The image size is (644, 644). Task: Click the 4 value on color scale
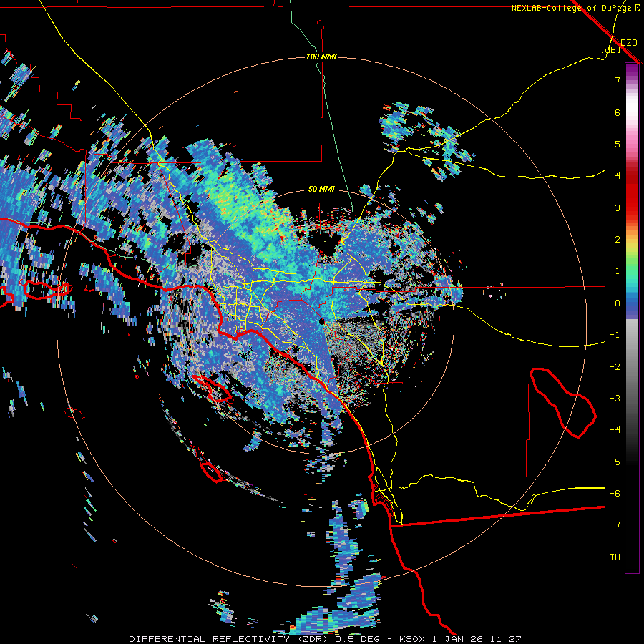pyautogui.click(x=618, y=176)
